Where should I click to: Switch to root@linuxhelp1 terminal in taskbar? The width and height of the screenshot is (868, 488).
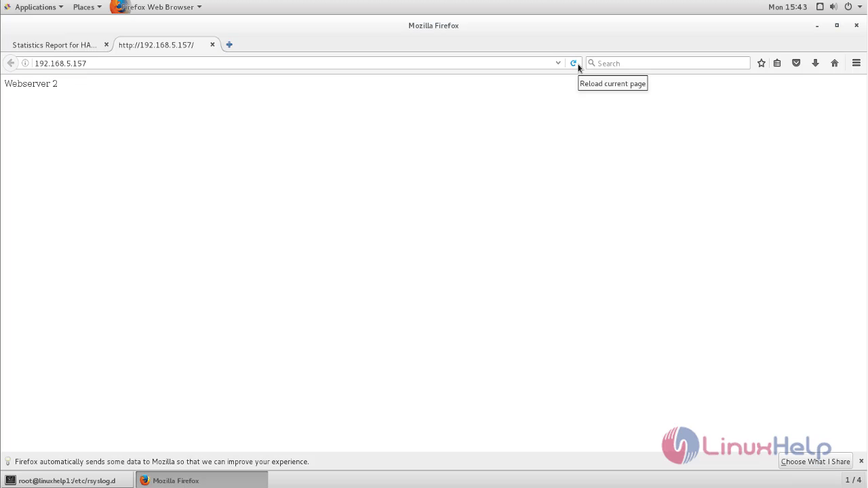[67, 480]
